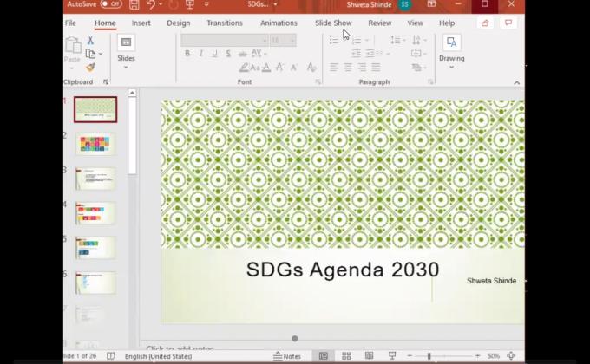Click the Save disk icon
The height and width of the screenshot is (364, 590).
pos(134,4)
